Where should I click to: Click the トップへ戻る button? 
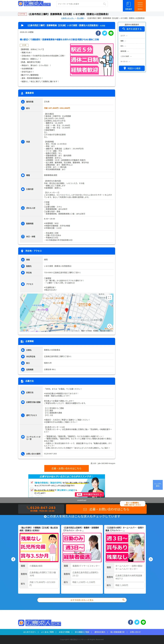point(158,485)
